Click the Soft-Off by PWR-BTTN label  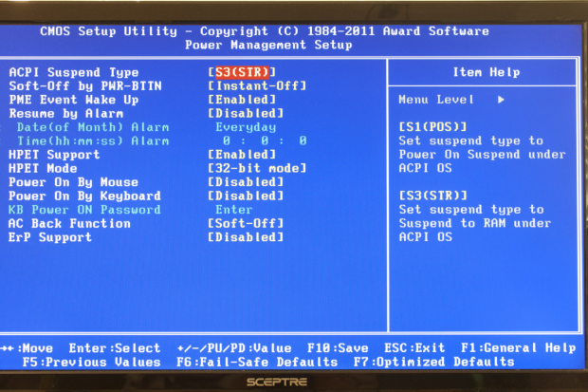pyautogui.click(x=85, y=86)
